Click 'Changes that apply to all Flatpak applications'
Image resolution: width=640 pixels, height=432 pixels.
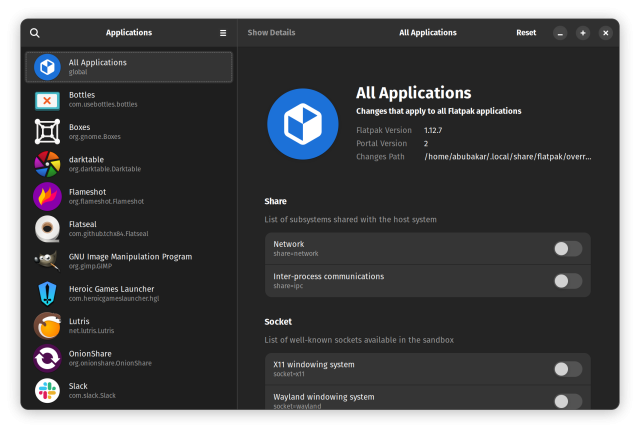[439, 111]
